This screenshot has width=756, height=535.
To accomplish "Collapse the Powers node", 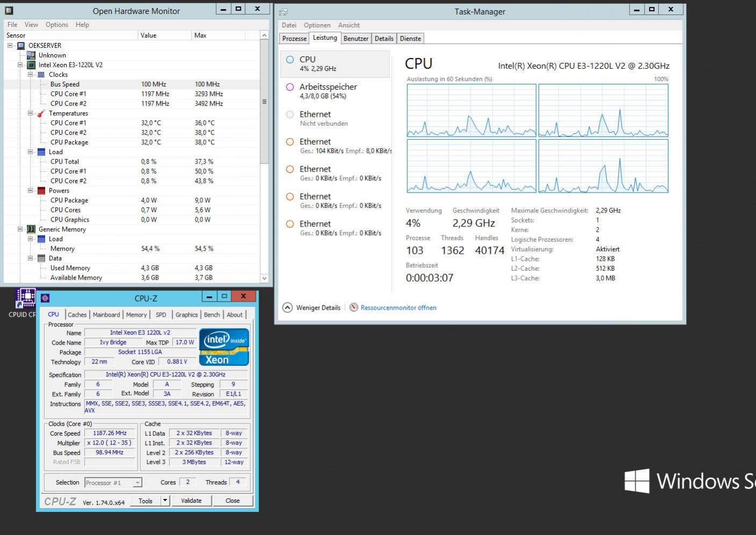I will pos(31,191).
